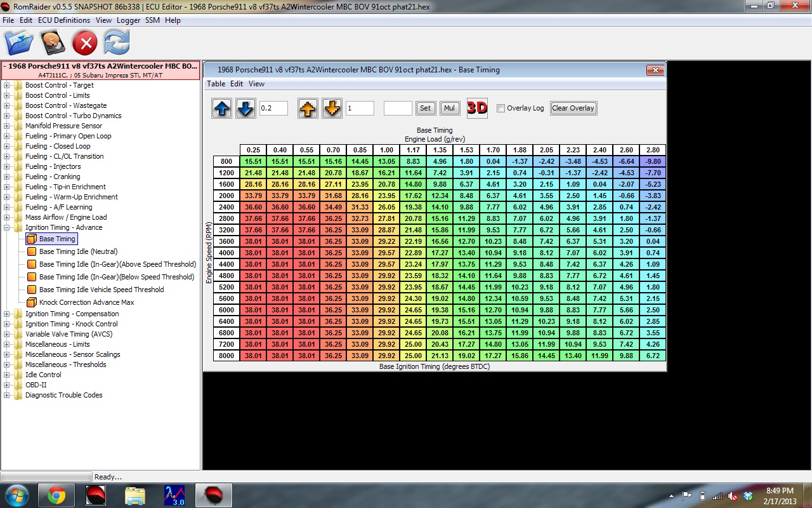Open the Windows Start menu

[17, 495]
